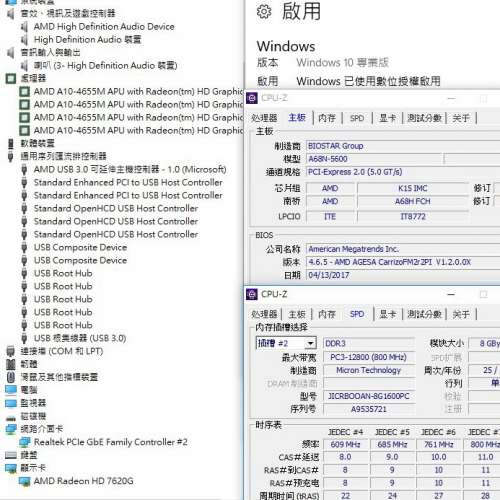Viewport: 500px width, 500px height.
Task: Click the 761 MHz JEDEC #6 frequency cell
Action: pyautogui.click(x=439, y=444)
